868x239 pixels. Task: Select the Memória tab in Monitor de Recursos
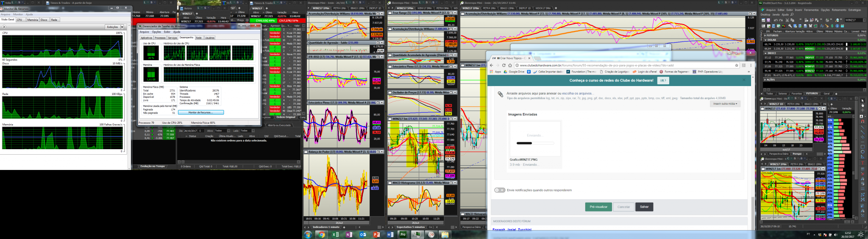tap(33, 19)
